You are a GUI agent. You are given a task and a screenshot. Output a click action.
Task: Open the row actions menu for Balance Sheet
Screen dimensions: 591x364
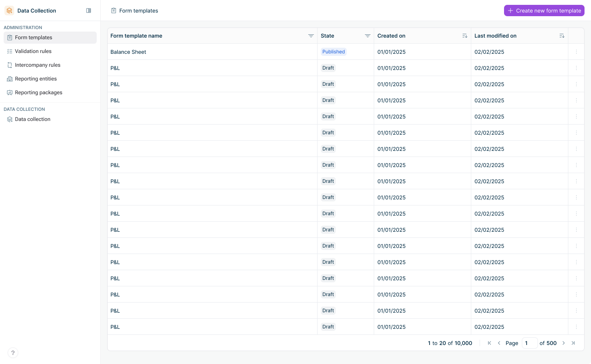[576, 51]
